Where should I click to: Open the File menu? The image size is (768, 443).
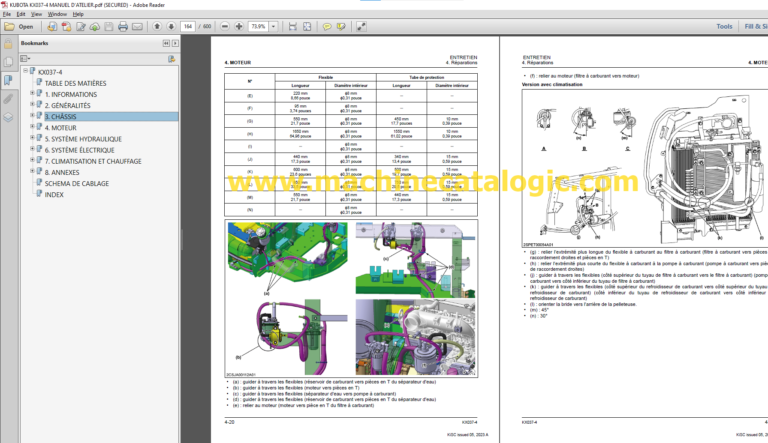pos(7,14)
